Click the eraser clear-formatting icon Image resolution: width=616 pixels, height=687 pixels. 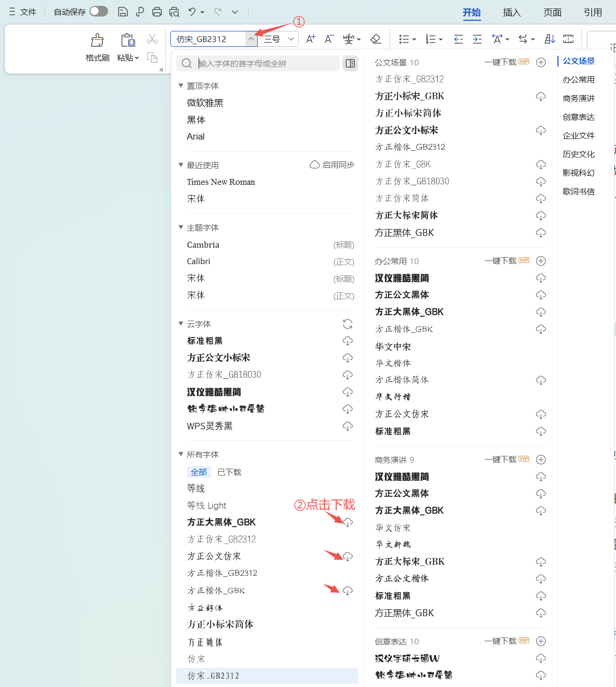(375, 39)
